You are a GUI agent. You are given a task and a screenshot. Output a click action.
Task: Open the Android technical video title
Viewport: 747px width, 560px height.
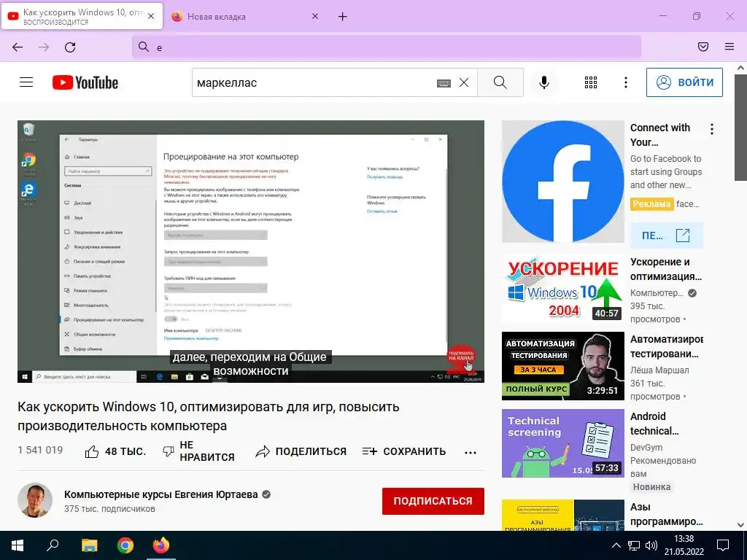tap(654, 424)
